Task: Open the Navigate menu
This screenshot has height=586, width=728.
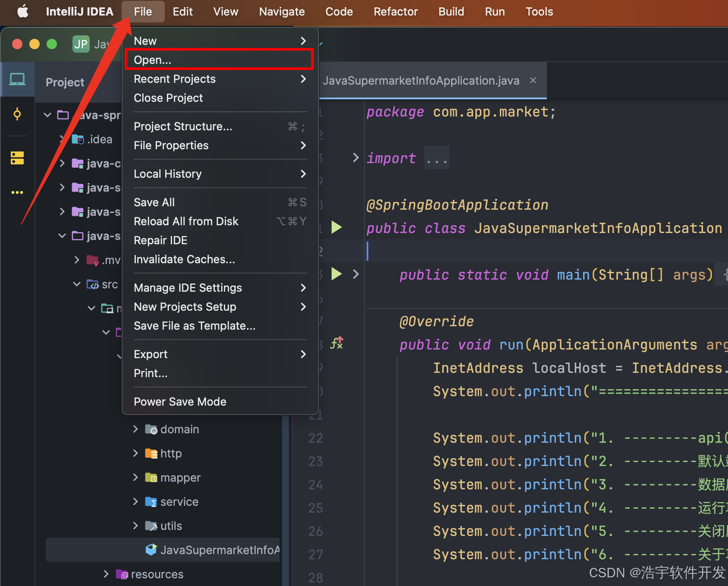Action: 282,12
